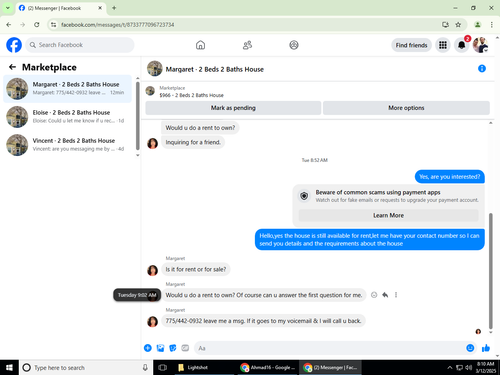
Task: Click the conversation list scrollbar
Action: (x=137, y=115)
